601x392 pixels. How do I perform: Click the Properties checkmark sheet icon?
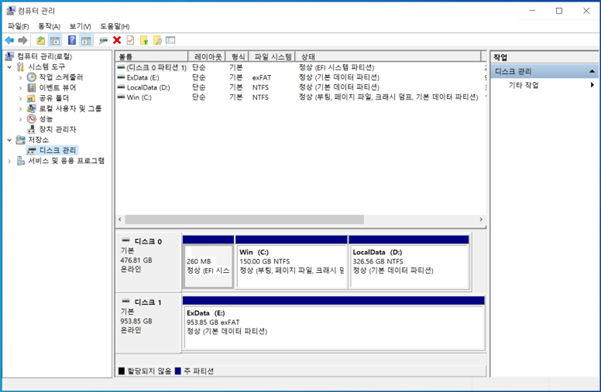coord(130,40)
